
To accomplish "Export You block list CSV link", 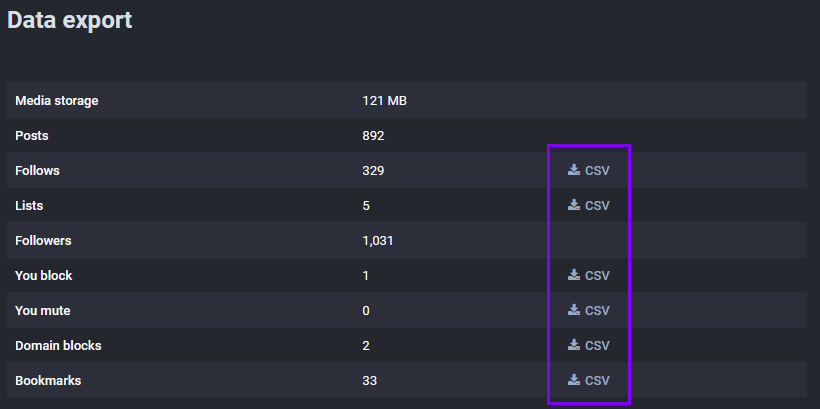I will tap(597, 276).
